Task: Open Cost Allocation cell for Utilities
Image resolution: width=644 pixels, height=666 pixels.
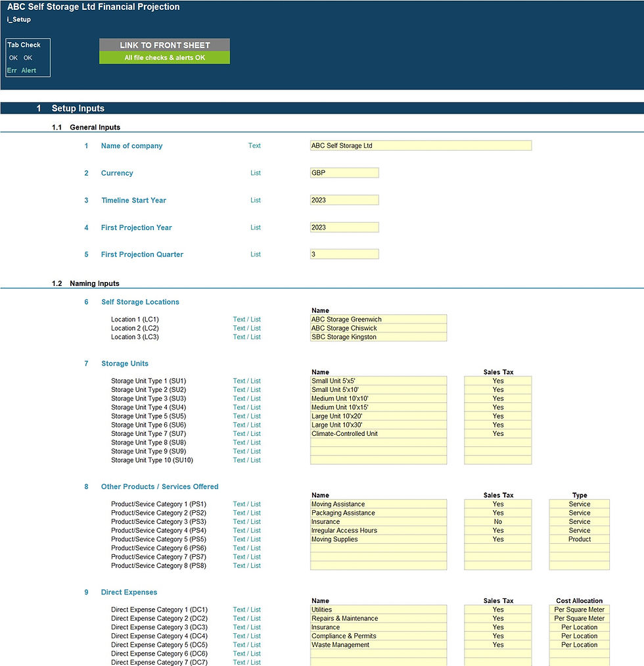Action: tap(580, 609)
